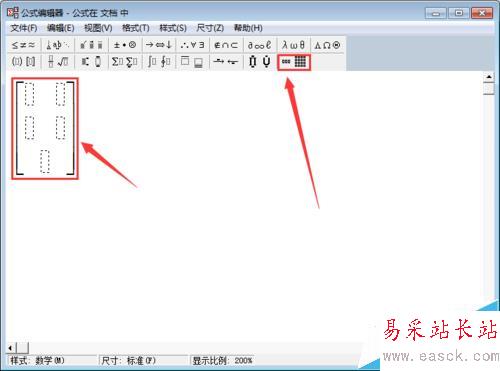This screenshot has height=371, width=500.
Task: Open the arrow symbols palette (→⇔↓)
Action: (159, 45)
